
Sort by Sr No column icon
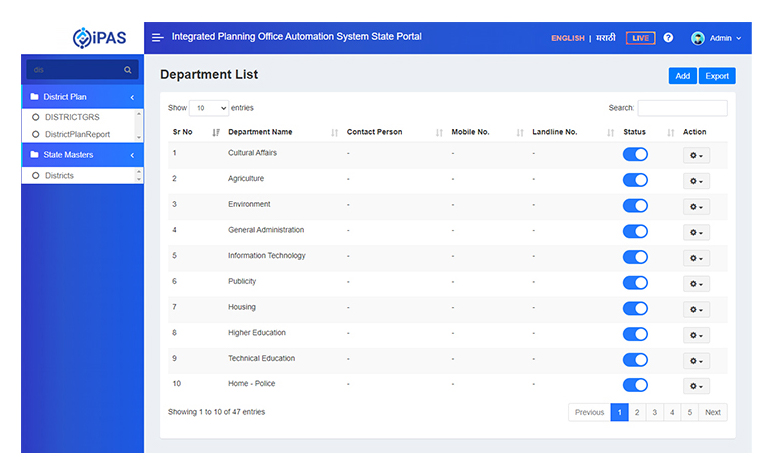click(x=216, y=132)
